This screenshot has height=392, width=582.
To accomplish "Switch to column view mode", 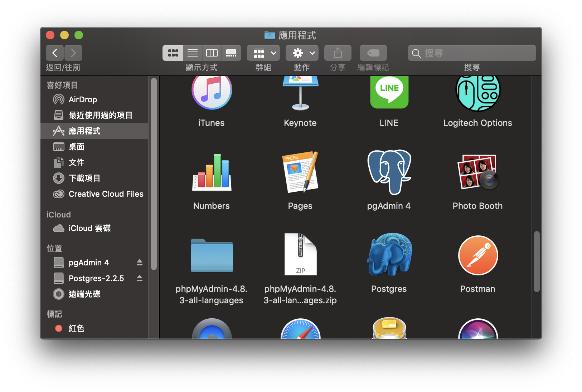I will [212, 53].
